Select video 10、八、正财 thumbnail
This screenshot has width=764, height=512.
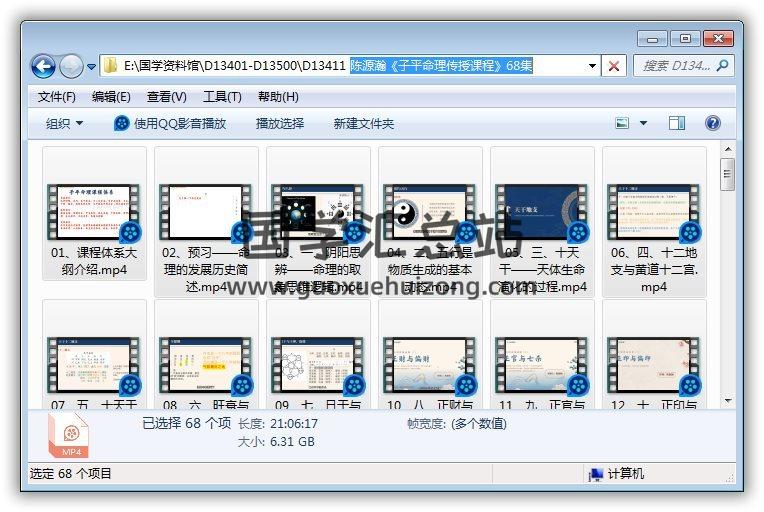(430, 365)
